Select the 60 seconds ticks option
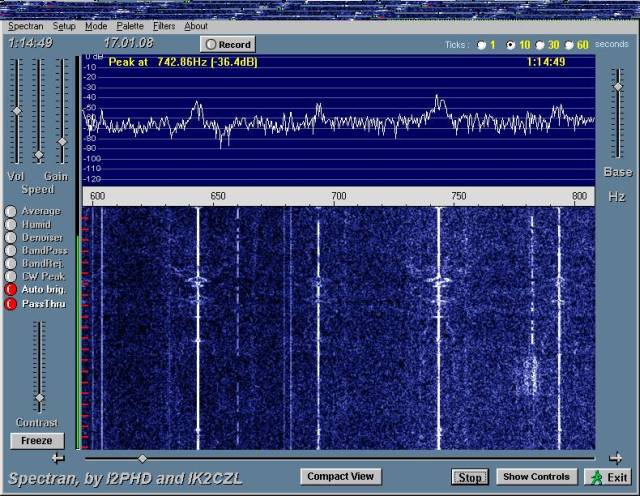This screenshot has height=496, width=640. (x=569, y=45)
